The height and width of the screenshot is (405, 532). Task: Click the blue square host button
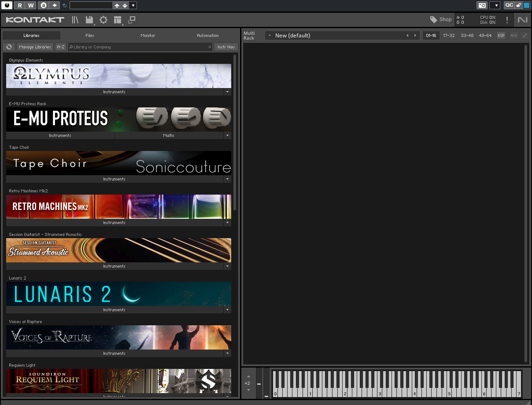click(x=526, y=5)
